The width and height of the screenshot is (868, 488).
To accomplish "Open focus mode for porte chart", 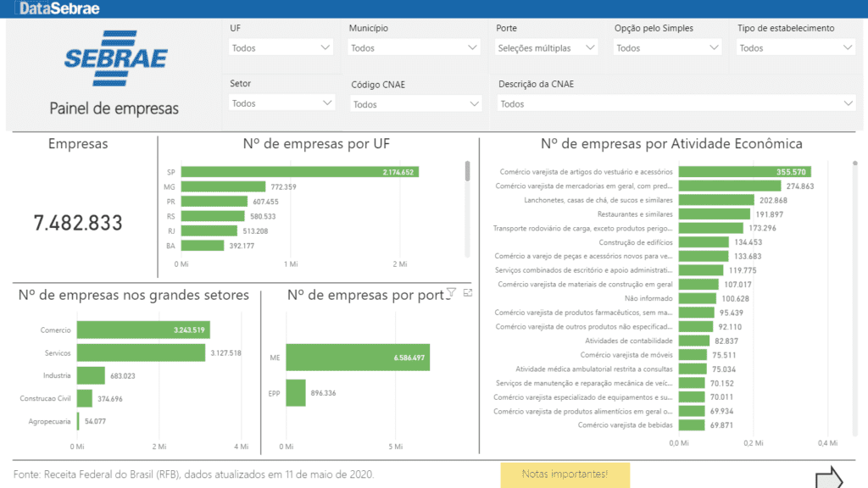I will 468,292.
